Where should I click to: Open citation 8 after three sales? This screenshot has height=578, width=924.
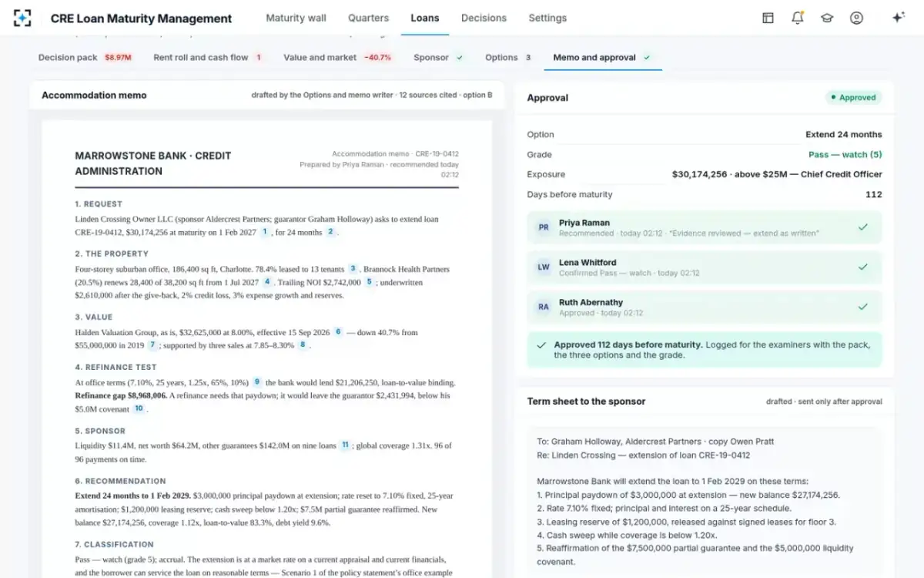coord(303,345)
